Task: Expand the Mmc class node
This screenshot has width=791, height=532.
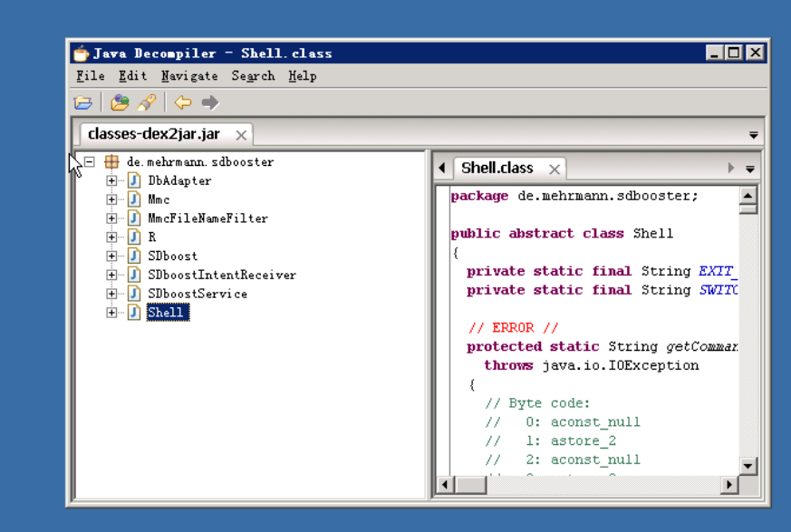Action: coord(111,199)
